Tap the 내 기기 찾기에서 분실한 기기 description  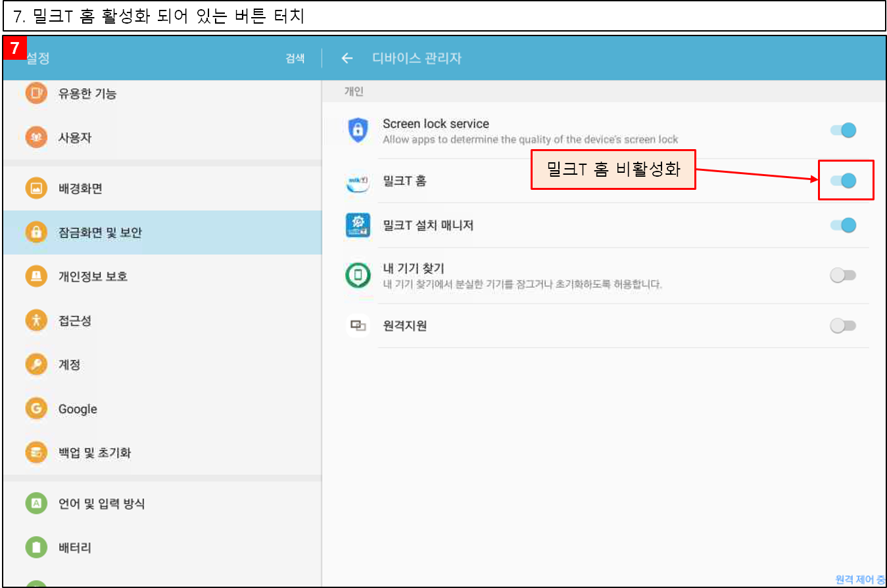522,284
